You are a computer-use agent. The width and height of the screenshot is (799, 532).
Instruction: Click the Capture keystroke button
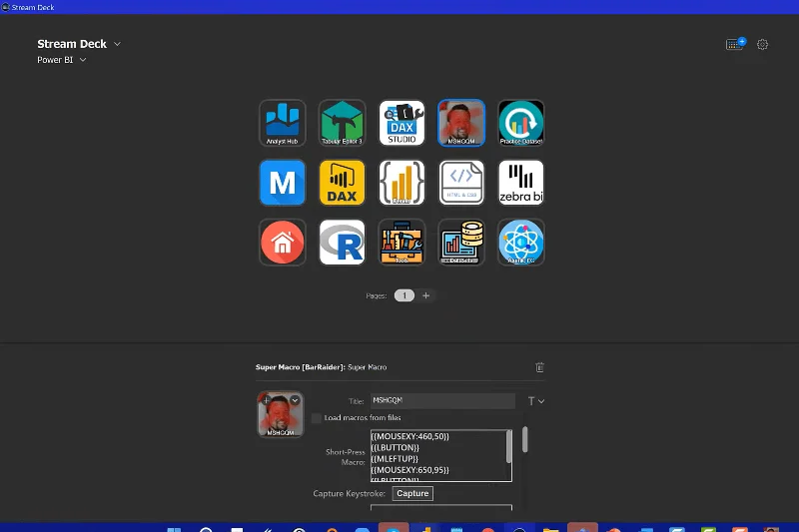[412, 493]
